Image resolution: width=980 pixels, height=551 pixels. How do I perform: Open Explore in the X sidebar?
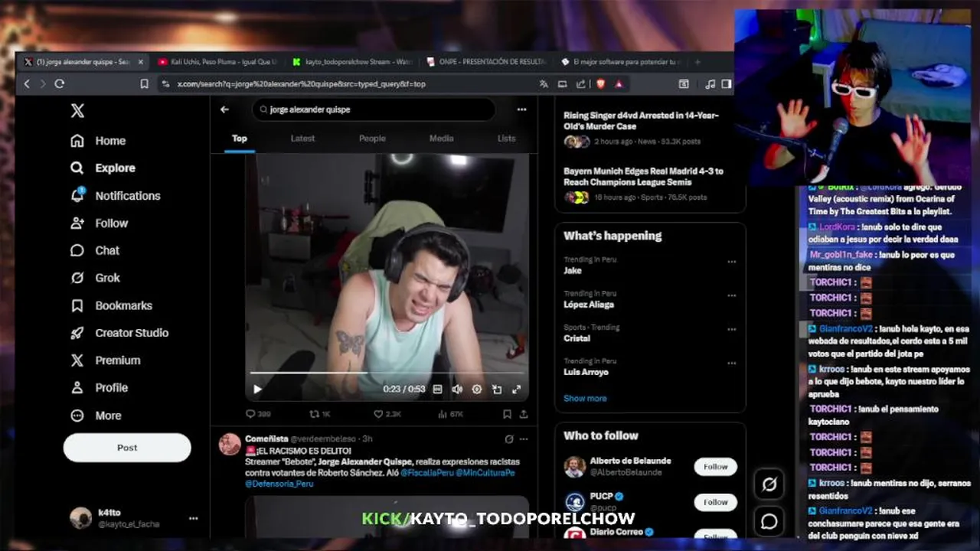(x=103, y=168)
